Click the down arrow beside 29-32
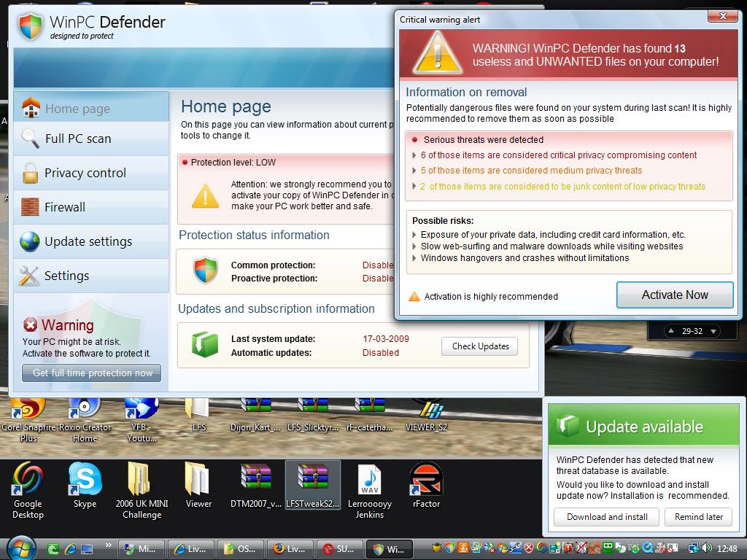Viewport: 747px width, 560px height. pos(713,332)
